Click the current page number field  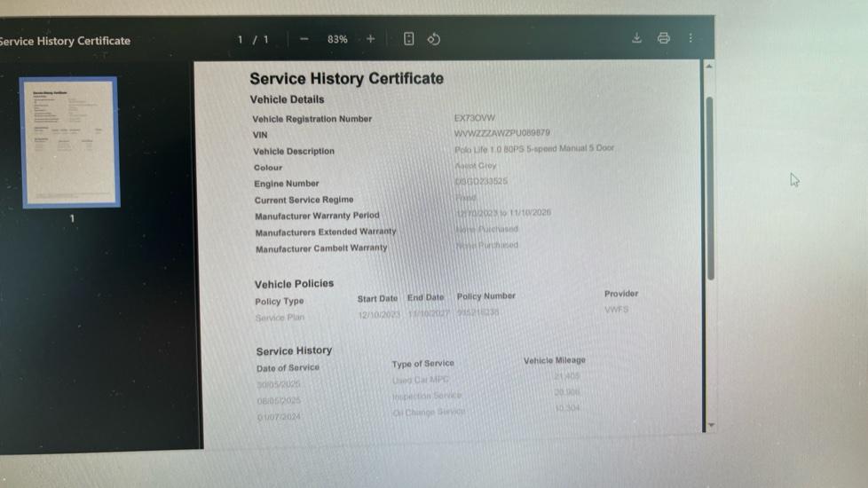[x=241, y=40]
